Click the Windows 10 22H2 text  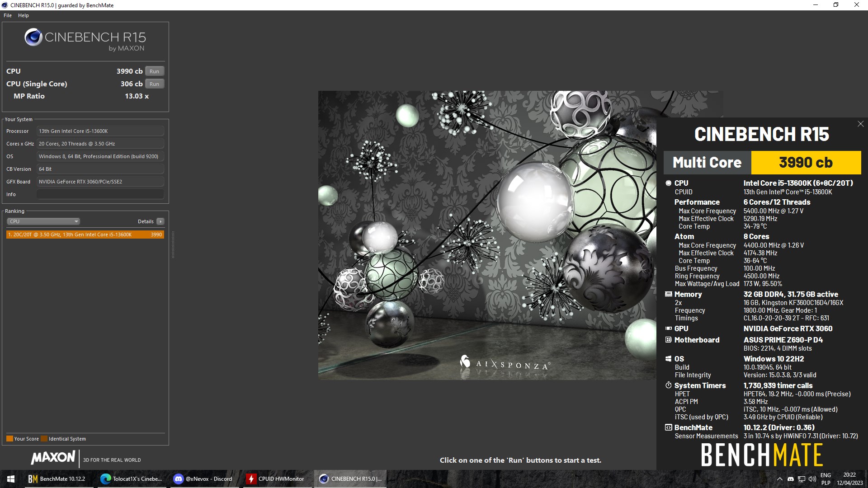click(774, 359)
